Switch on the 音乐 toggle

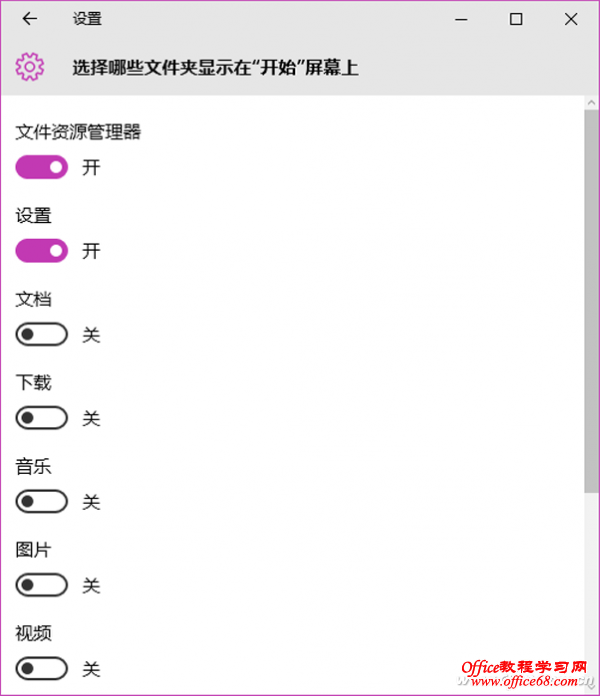pyautogui.click(x=42, y=502)
